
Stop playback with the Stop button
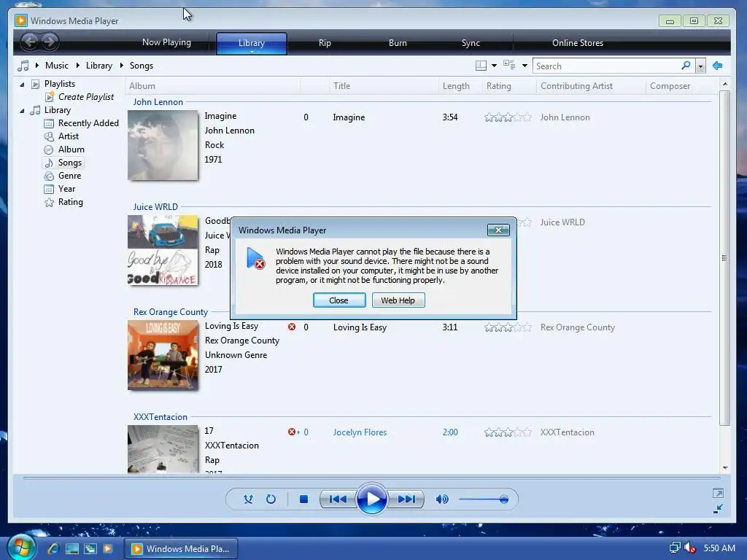(x=303, y=499)
